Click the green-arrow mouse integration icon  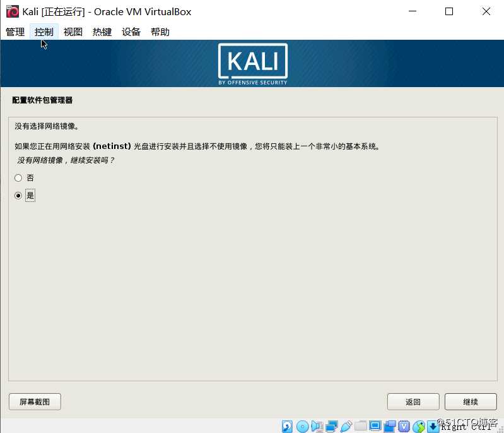point(418,427)
